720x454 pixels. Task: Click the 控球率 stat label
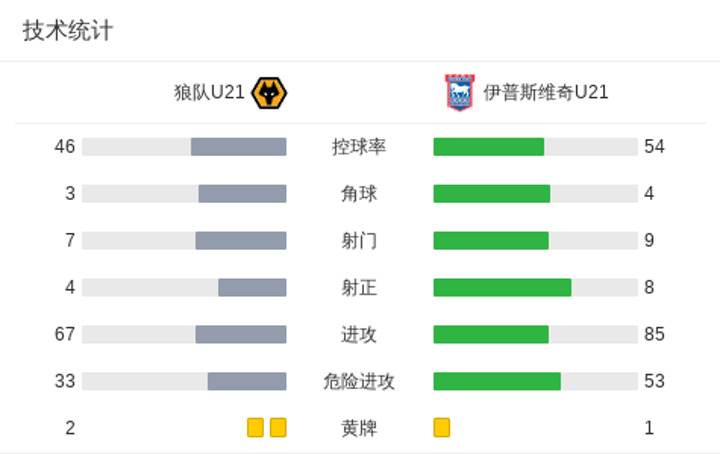point(359,147)
